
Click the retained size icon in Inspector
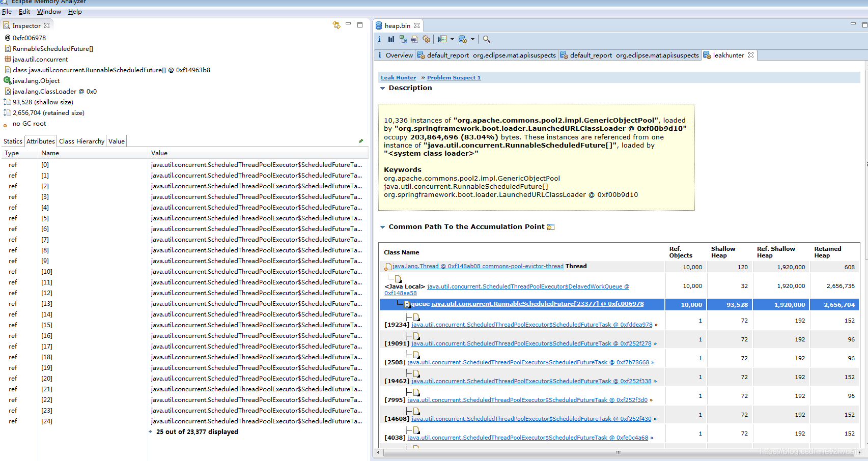tap(7, 112)
